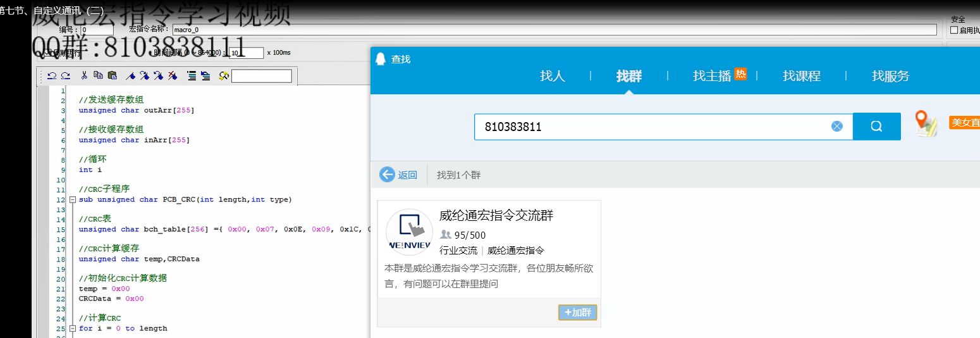Click the Cut scissors icon
The height and width of the screenshot is (338, 980).
[x=84, y=76]
